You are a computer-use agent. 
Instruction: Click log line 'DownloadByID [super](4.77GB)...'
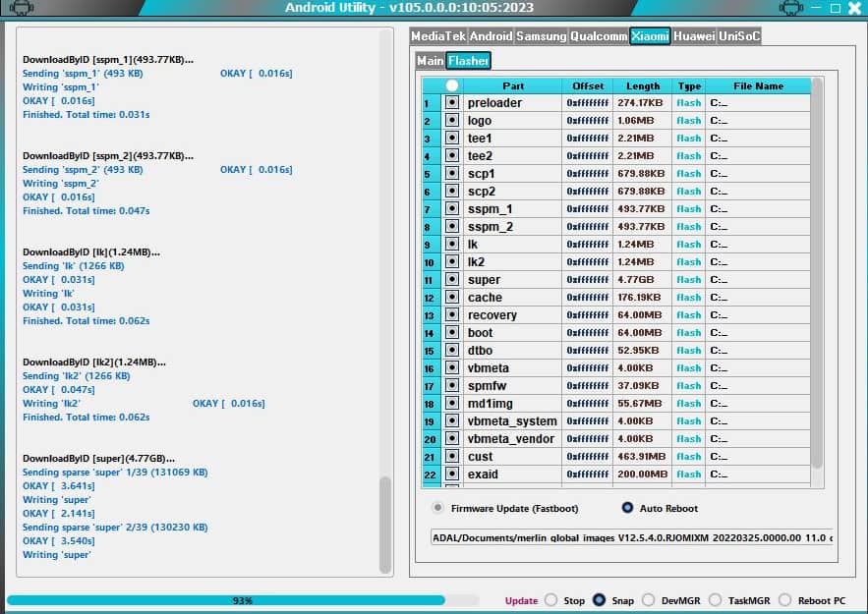tap(98, 459)
